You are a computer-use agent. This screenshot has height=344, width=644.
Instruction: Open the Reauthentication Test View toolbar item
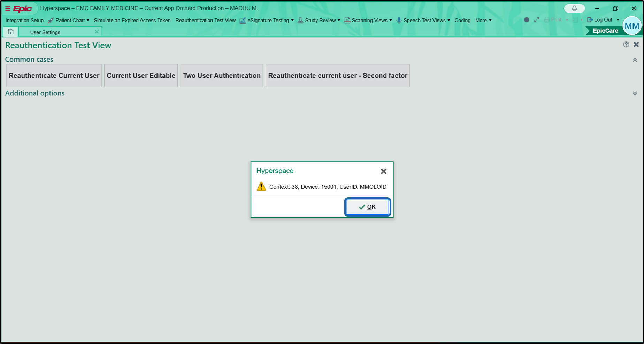pyautogui.click(x=206, y=21)
